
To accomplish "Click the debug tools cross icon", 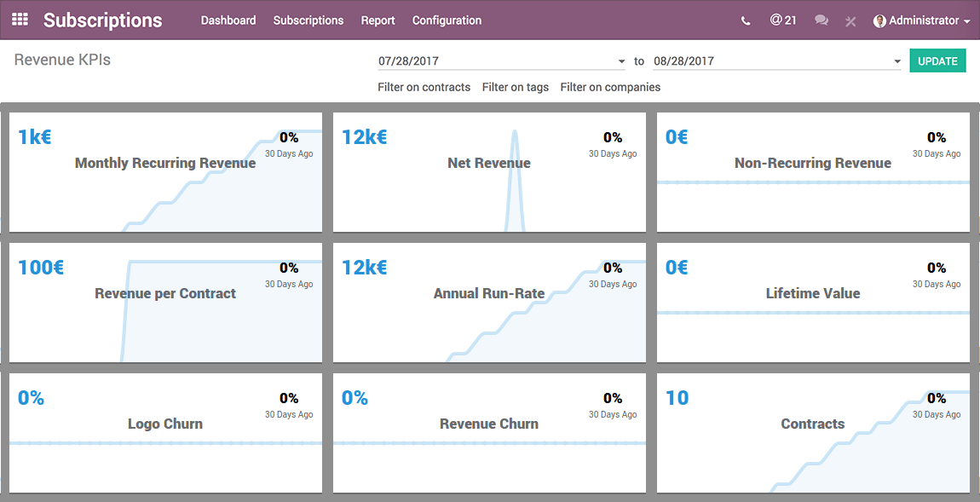I will coord(850,21).
